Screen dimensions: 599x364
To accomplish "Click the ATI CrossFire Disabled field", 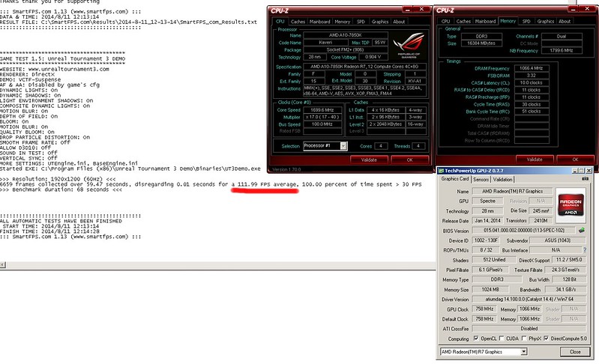I will (x=529, y=329).
